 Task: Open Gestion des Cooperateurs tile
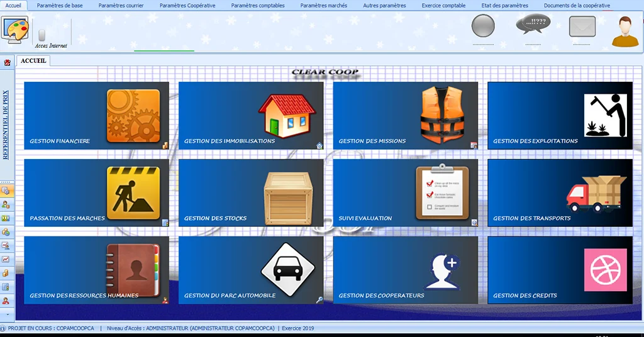click(406, 270)
